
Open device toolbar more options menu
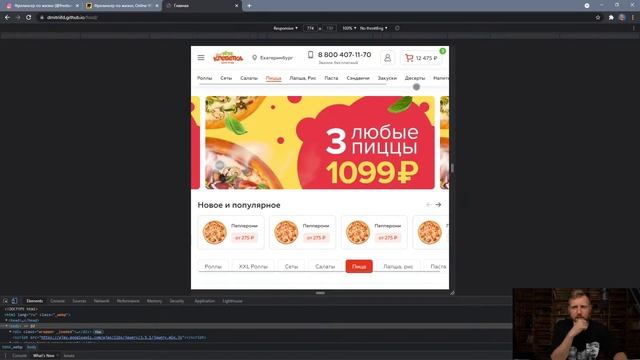click(x=634, y=28)
